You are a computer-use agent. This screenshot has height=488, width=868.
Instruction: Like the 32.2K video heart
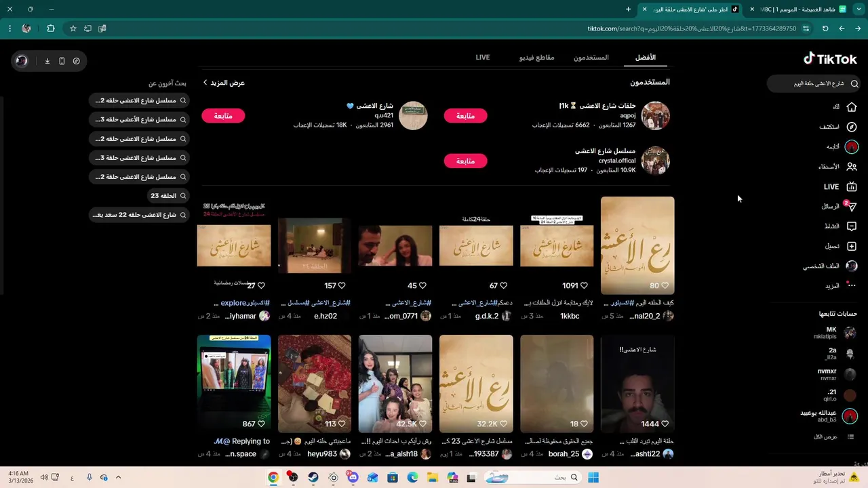tap(503, 424)
